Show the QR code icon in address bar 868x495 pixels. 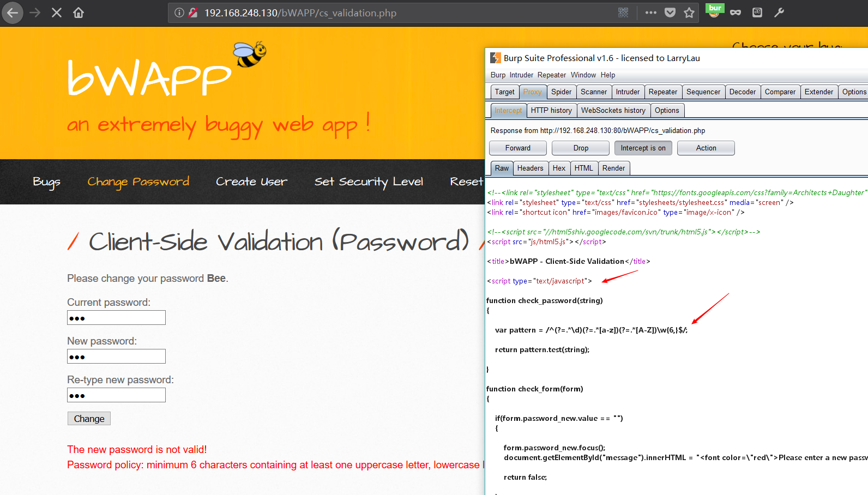pyautogui.click(x=623, y=13)
